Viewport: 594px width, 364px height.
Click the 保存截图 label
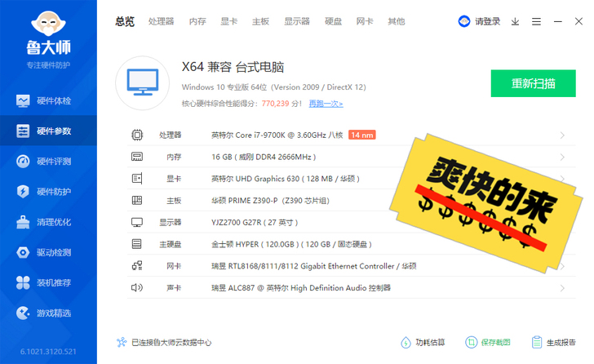(495, 343)
